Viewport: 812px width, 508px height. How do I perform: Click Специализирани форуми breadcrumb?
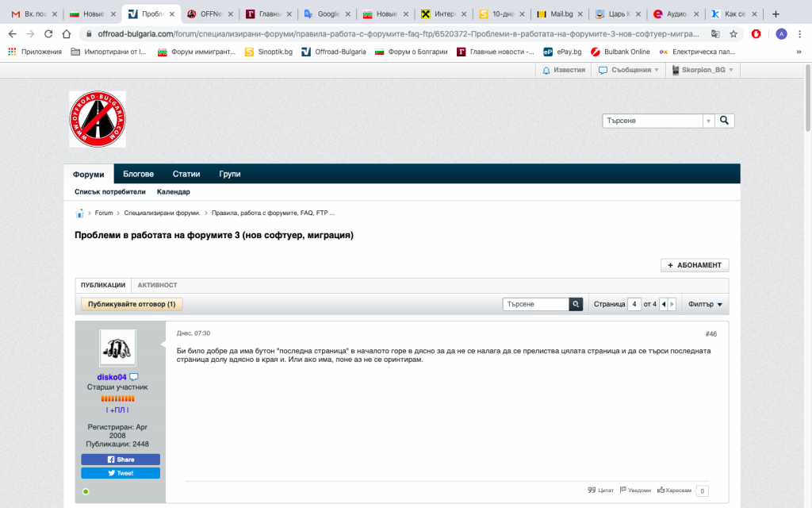click(162, 213)
